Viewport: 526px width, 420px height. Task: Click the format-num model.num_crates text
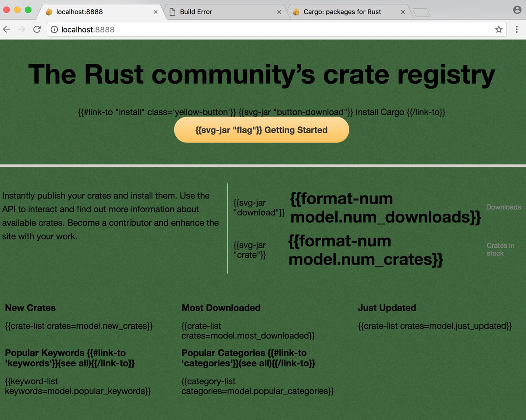(x=366, y=250)
